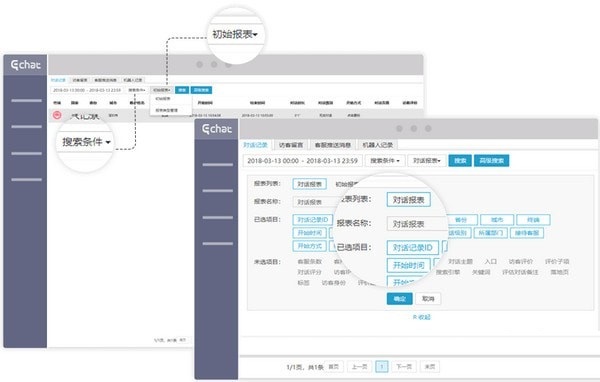Click the 取消 cancel button

coord(428,299)
